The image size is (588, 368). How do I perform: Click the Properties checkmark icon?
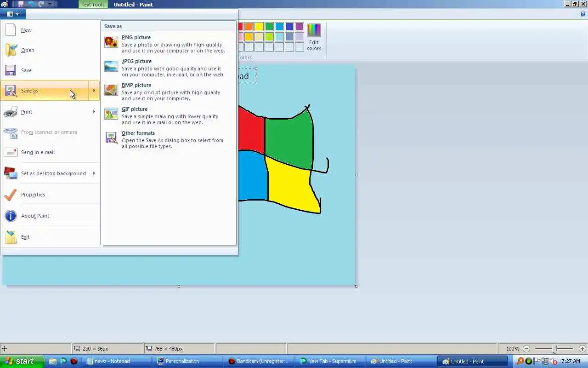[11, 195]
